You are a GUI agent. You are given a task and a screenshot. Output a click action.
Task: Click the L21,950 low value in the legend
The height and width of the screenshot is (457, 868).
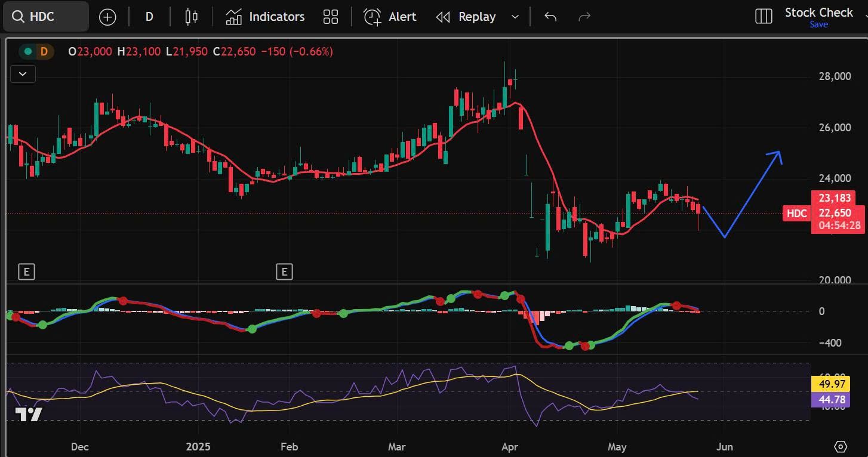(x=187, y=52)
